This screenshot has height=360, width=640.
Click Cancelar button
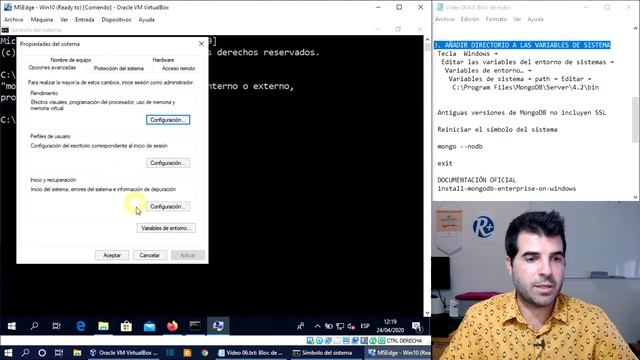(150, 255)
